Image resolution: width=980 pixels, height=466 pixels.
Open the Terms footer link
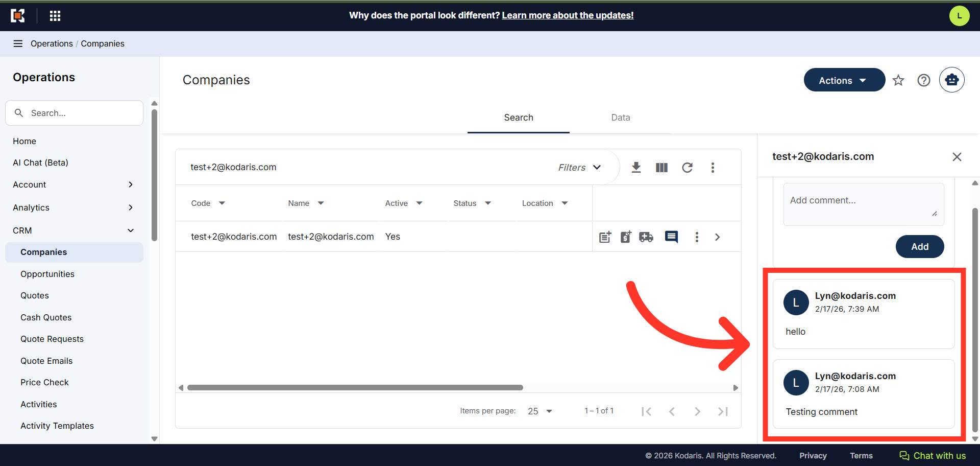(x=861, y=456)
